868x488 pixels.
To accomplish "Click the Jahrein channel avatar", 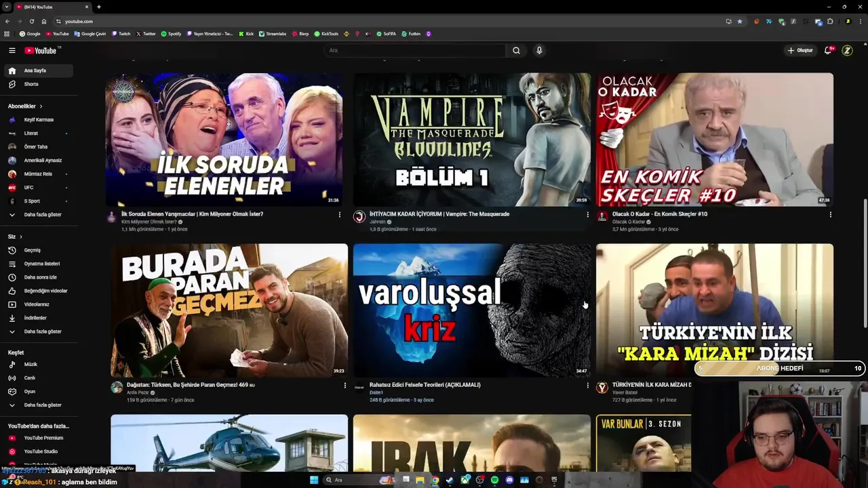I will tap(359, 217).
